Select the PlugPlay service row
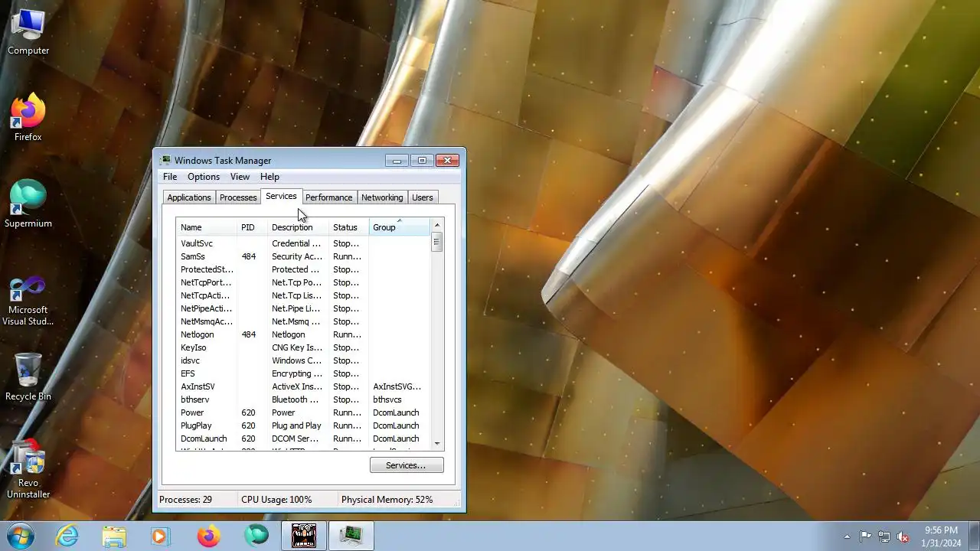Image resolution: width=980 pixels, height=551 pixels. click(x=303, y=425)
